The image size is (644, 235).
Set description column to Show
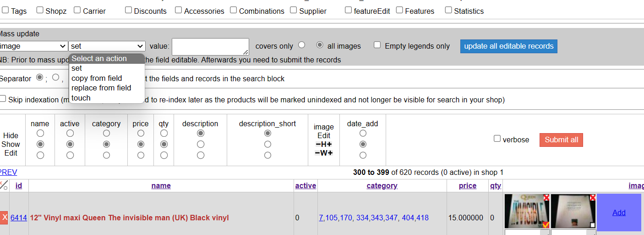click(x=200, y=144)
